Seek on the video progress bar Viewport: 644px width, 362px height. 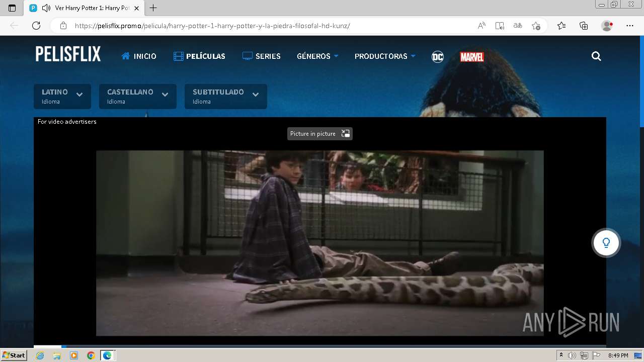[320, 346]
